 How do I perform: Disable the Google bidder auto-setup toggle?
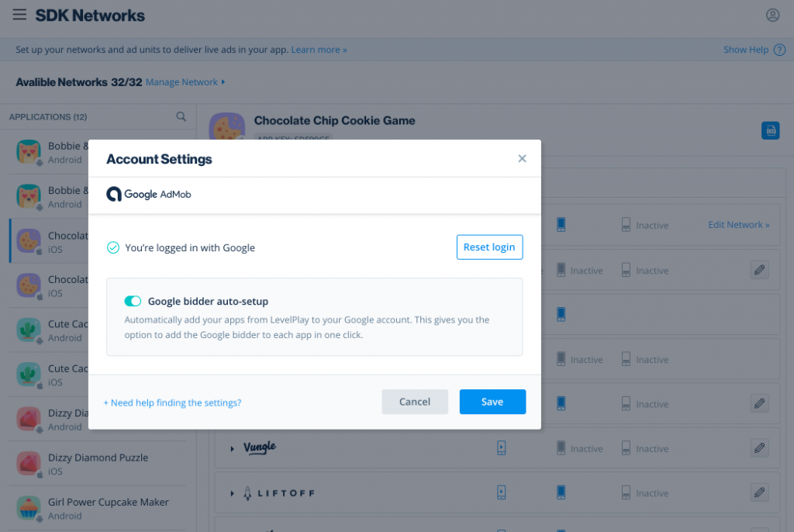tap(133, 301)
